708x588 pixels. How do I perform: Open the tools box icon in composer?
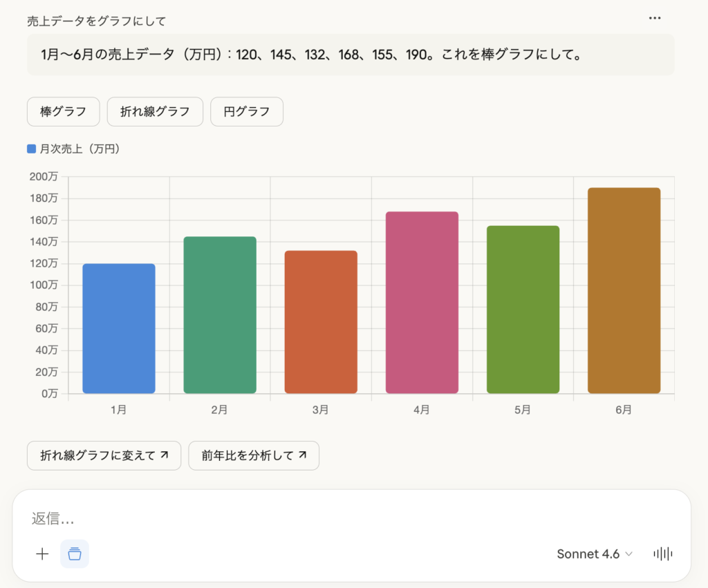pyautogui.click(x=75, y=553)
